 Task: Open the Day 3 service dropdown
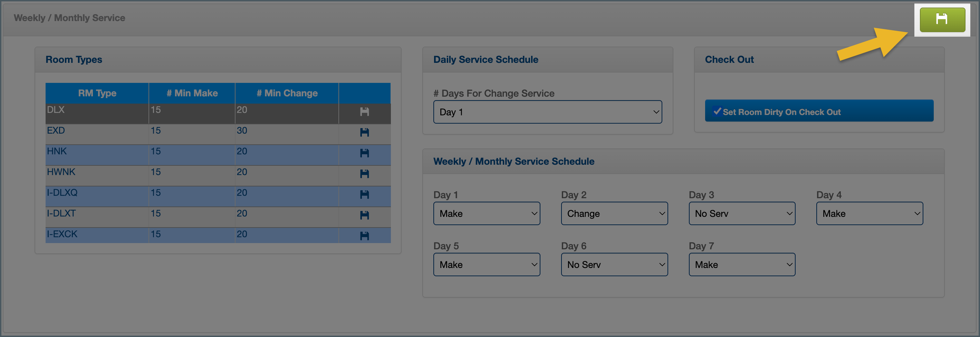741,214
